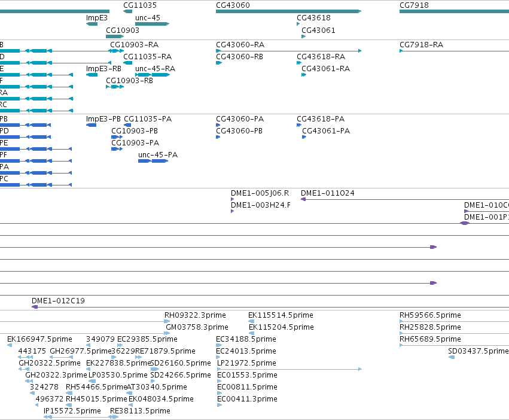Screen dimensions: 509x420
Task: Click EST EK115514.5prime
Action: (x=281, y=315)
